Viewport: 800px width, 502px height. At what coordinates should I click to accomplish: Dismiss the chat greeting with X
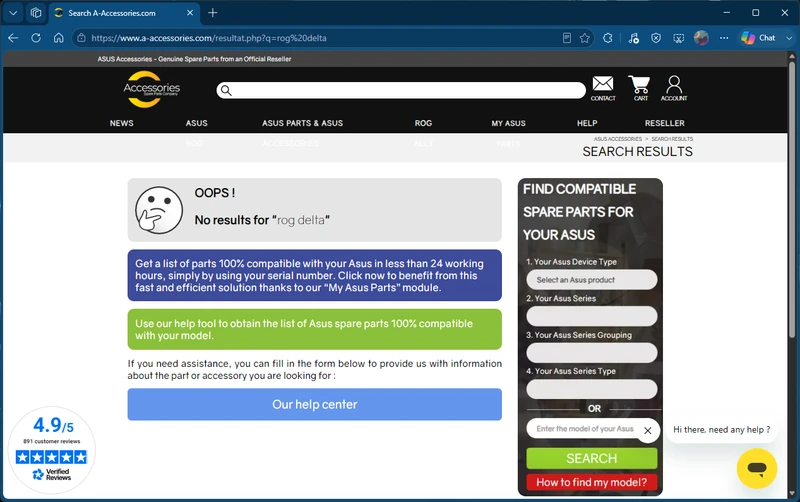coord(647,431)
